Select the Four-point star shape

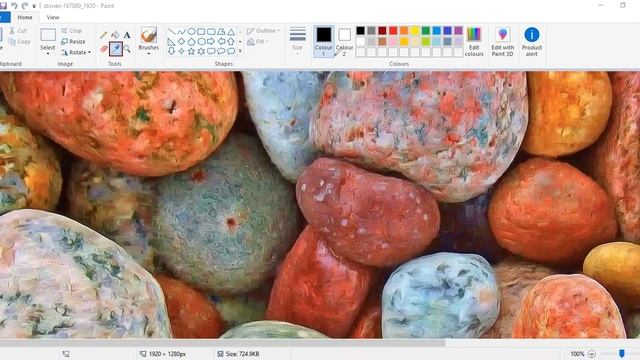pos(181,51)
